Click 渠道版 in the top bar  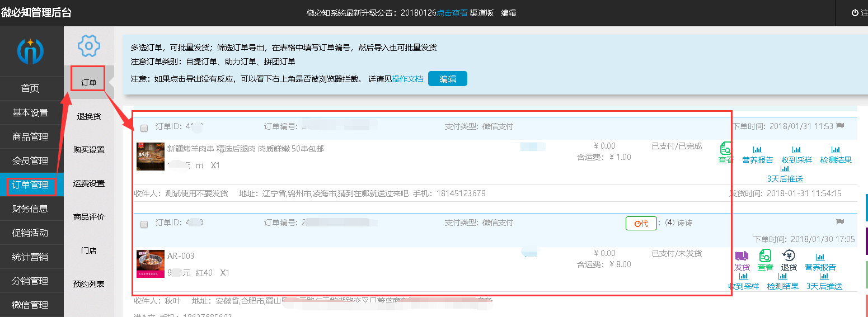tap(482, 13)
